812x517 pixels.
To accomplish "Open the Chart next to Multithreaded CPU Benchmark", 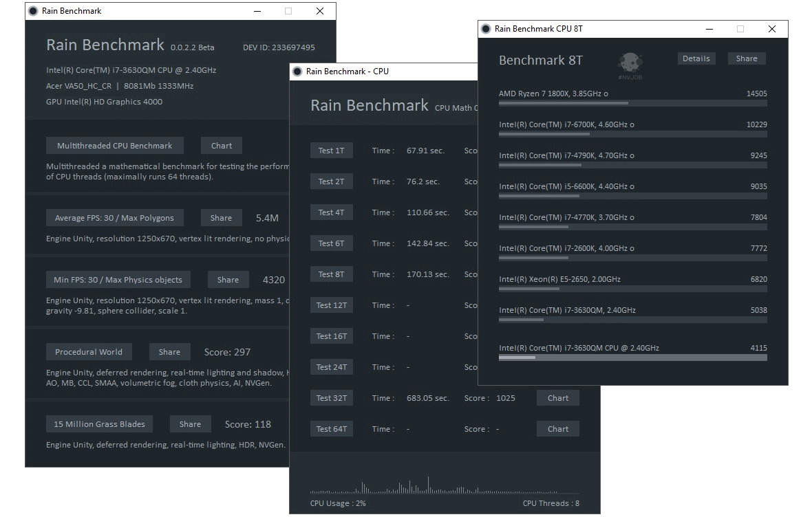I will (x=221, y=145).
